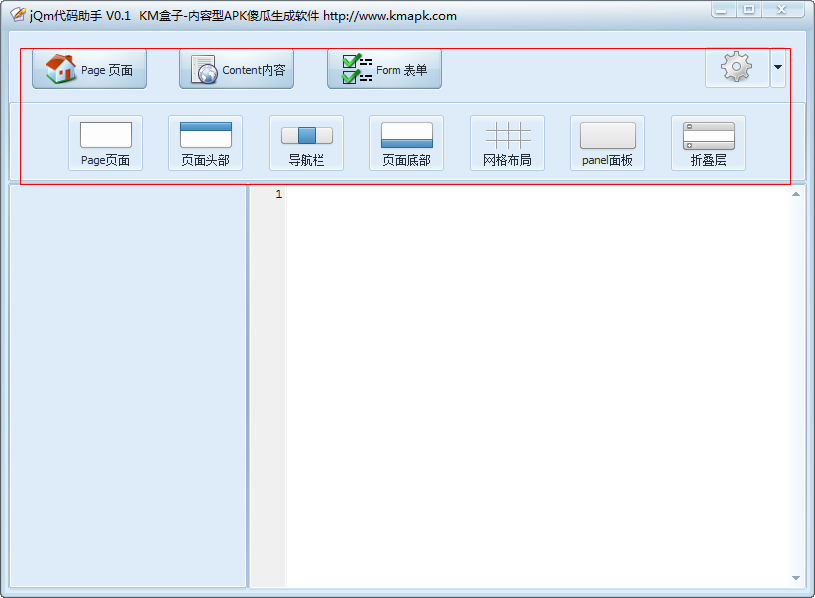
Task: Click the editor scrollbar down arrow
Action: [x=796, y=578]
